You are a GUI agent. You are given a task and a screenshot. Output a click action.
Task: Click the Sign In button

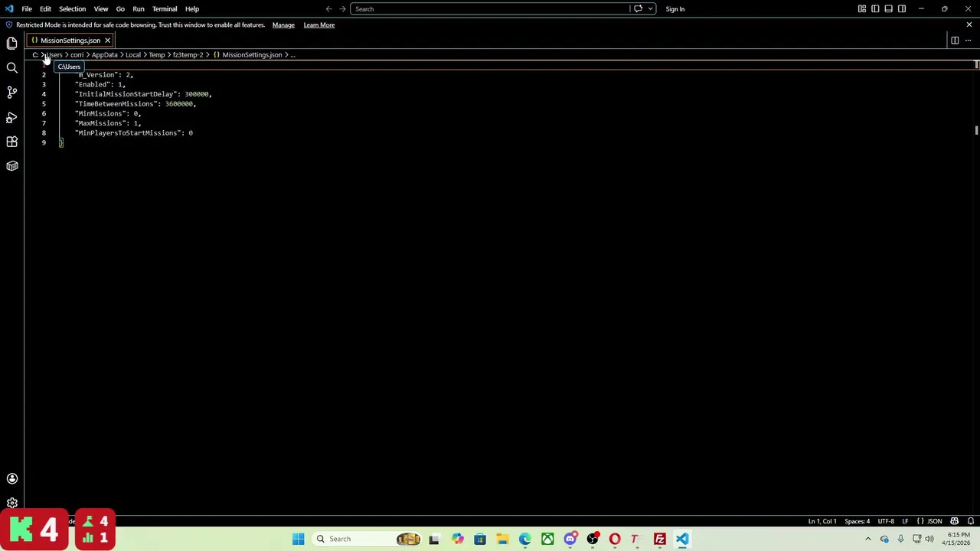pos(675,8)
